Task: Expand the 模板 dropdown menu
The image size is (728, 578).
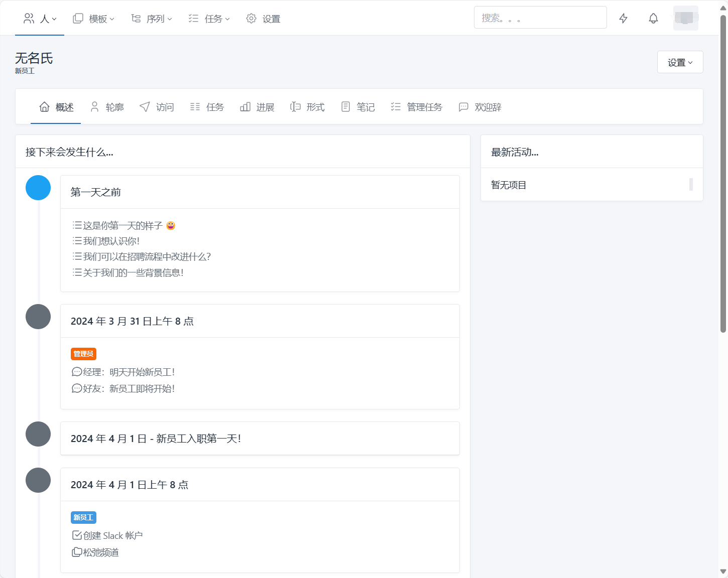Action: (94, 19)
